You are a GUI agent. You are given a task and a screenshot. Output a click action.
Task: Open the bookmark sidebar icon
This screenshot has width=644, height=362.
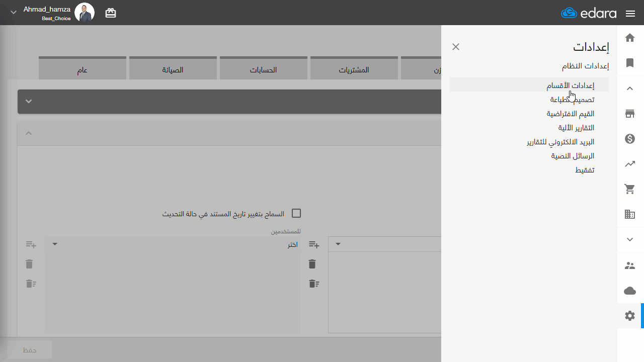point(630,63)
